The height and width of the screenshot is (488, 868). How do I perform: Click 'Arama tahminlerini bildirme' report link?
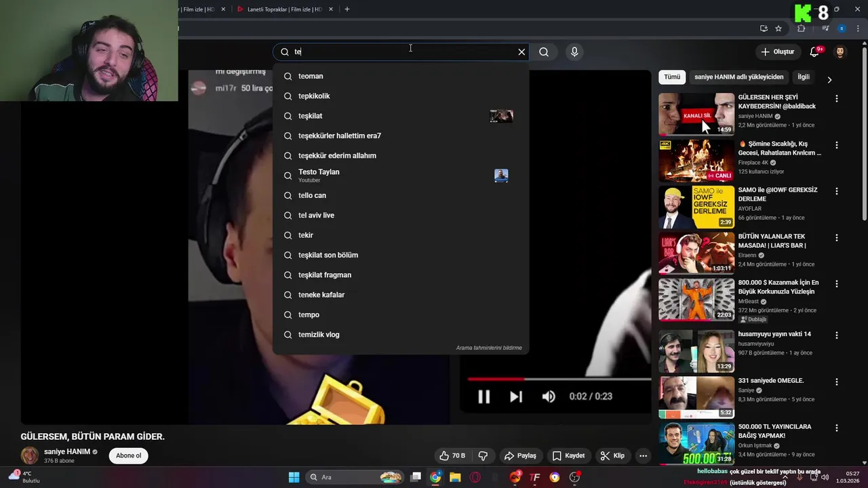point(489,348)
